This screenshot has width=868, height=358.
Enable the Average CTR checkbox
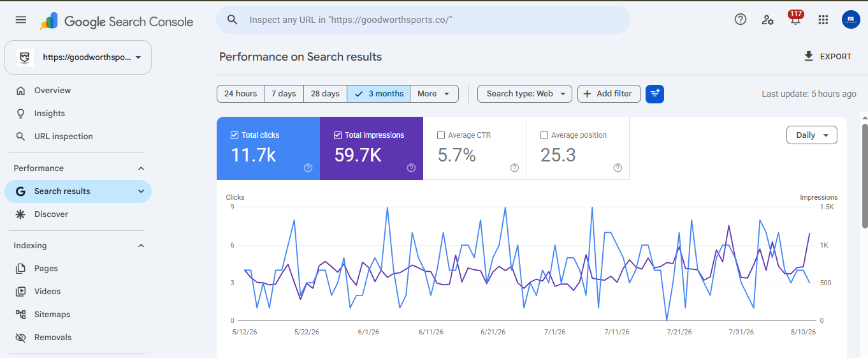(x=441, y=135)
